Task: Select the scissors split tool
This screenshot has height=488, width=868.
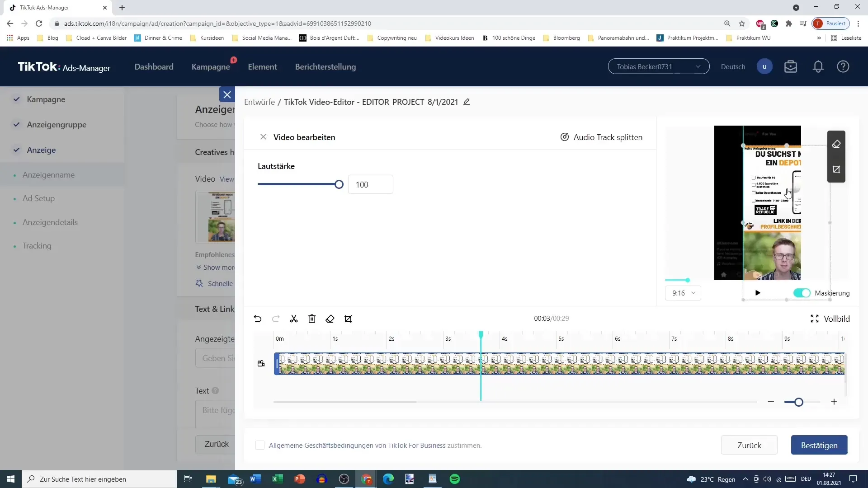Action: (294, 319)
